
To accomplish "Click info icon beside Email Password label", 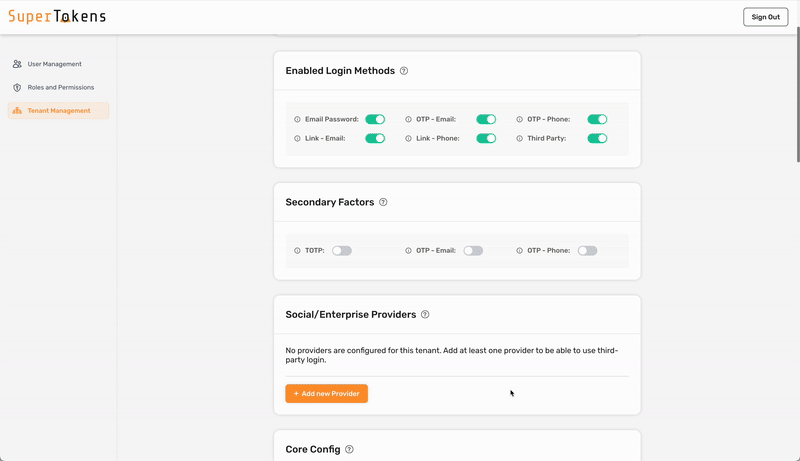I will pyautogui.click(x=297, y=119).
